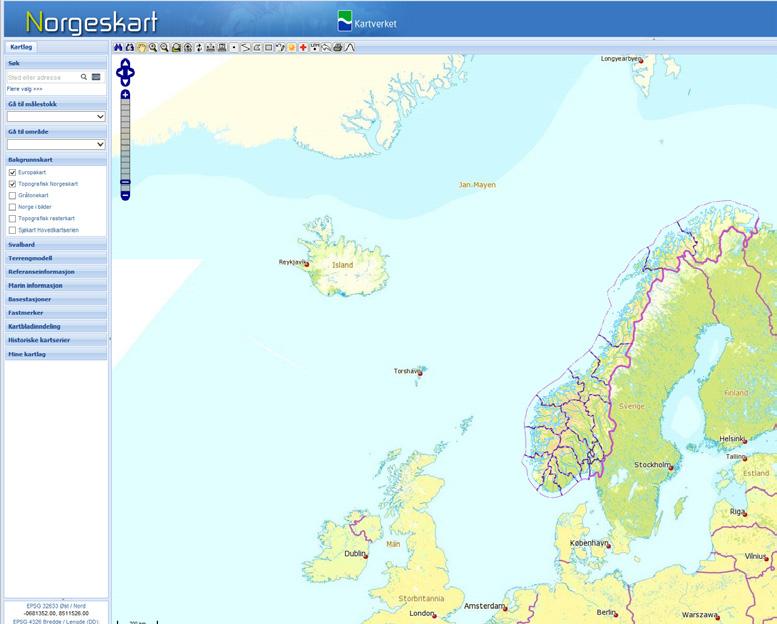Click the Norgeskart logo
This screenshot has width=777, height=624.
coord(91,22)
